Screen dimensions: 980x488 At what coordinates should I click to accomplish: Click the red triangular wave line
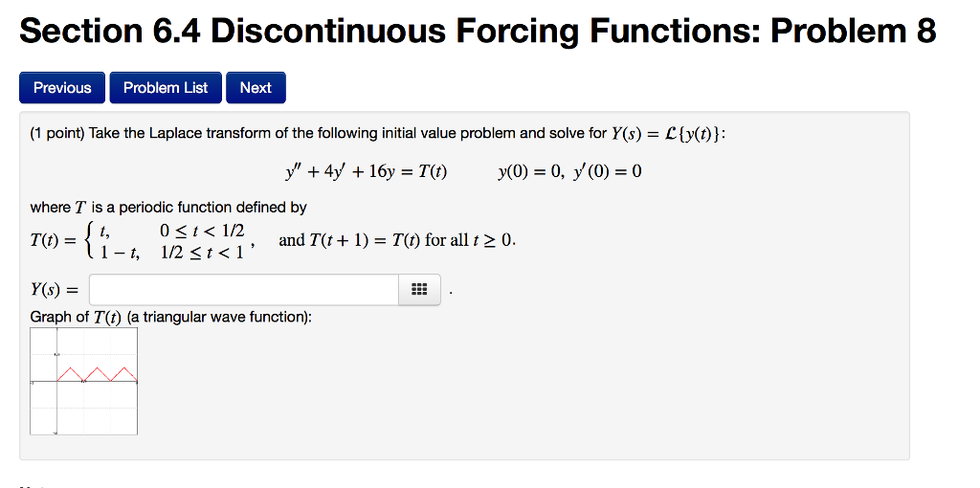coord(97,373)
